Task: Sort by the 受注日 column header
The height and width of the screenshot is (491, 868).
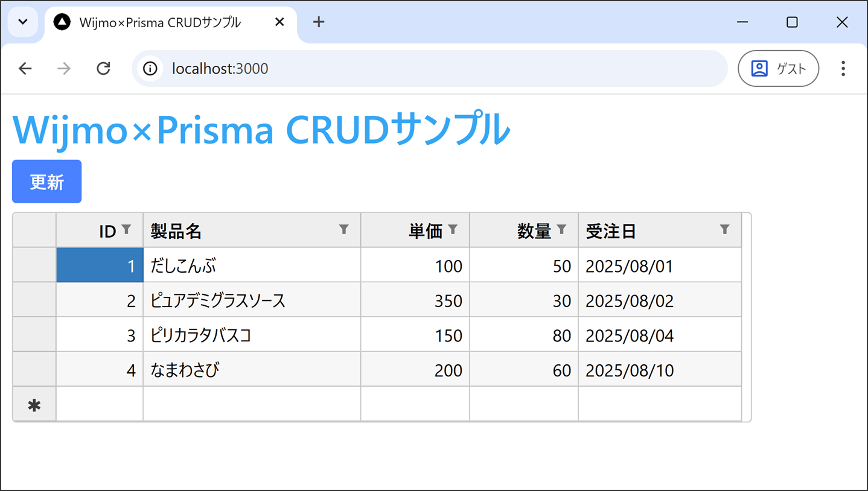Action: 660,230
